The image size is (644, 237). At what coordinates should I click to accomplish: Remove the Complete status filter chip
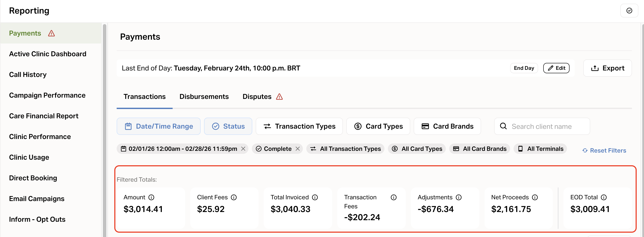coord(297,149)
